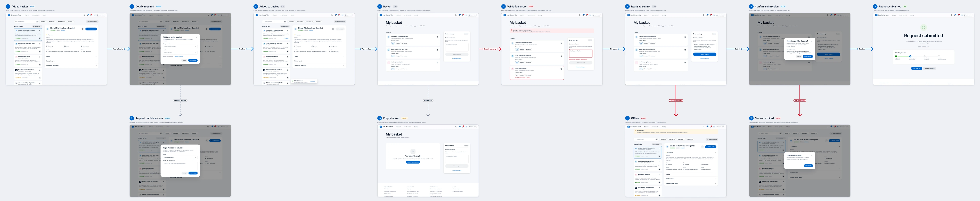Click Submit request button in Ready to submit frame
This screenshot has width=980, height=201.
pos(705,54)
